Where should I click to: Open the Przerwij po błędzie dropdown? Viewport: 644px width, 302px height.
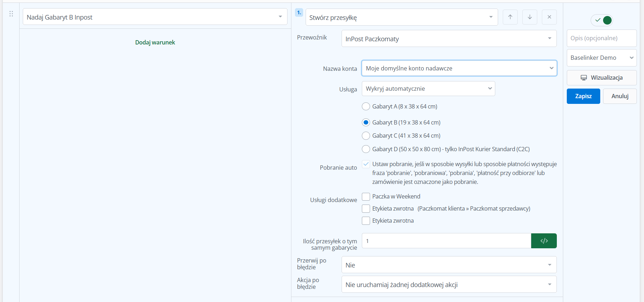click(449, 265)
